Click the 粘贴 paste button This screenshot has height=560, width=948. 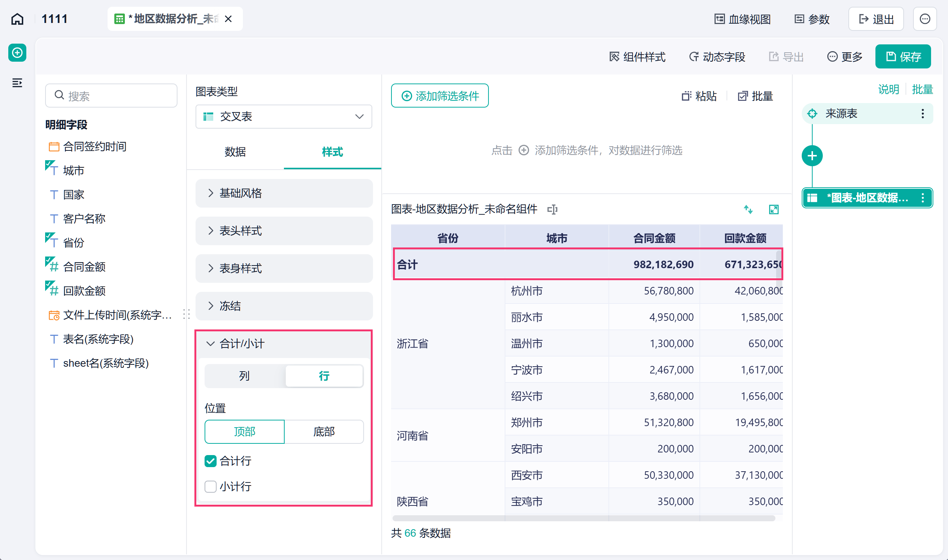point(699,96)
